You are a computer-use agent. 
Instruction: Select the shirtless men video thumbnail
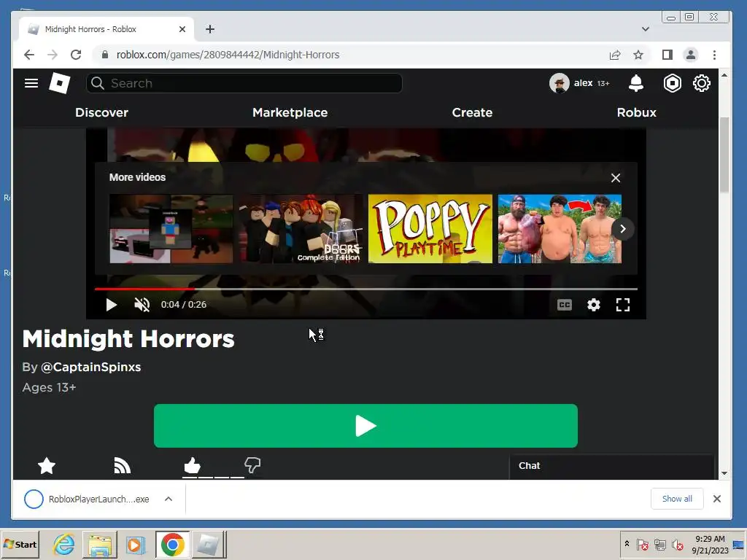point(560,228)
